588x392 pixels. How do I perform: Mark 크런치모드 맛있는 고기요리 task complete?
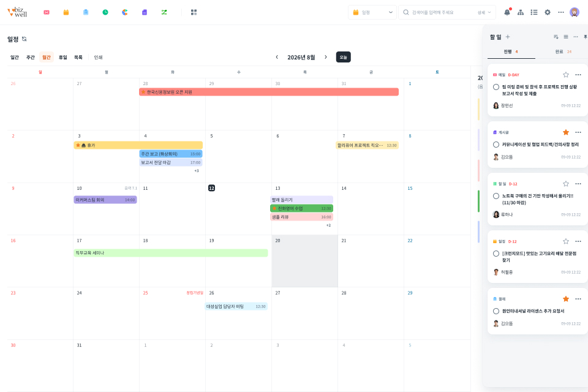coord(496,254)
